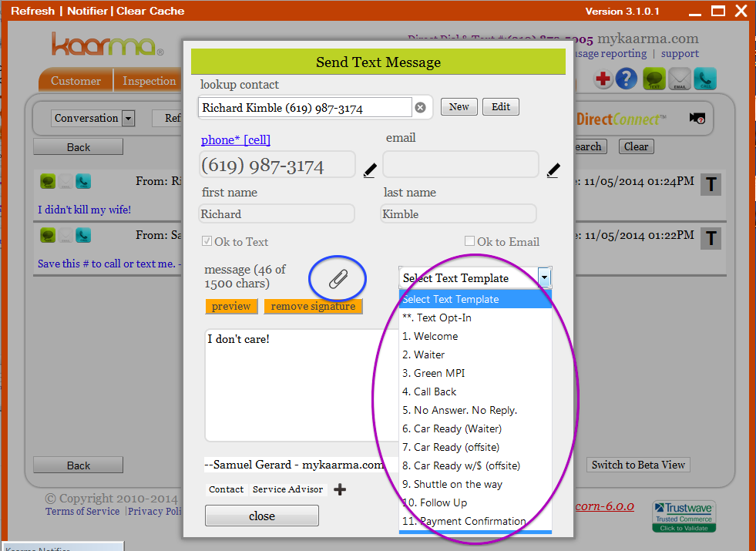The image size is (756, 551).
Task: Switch to the Customer tab
Action: (76, 80)
